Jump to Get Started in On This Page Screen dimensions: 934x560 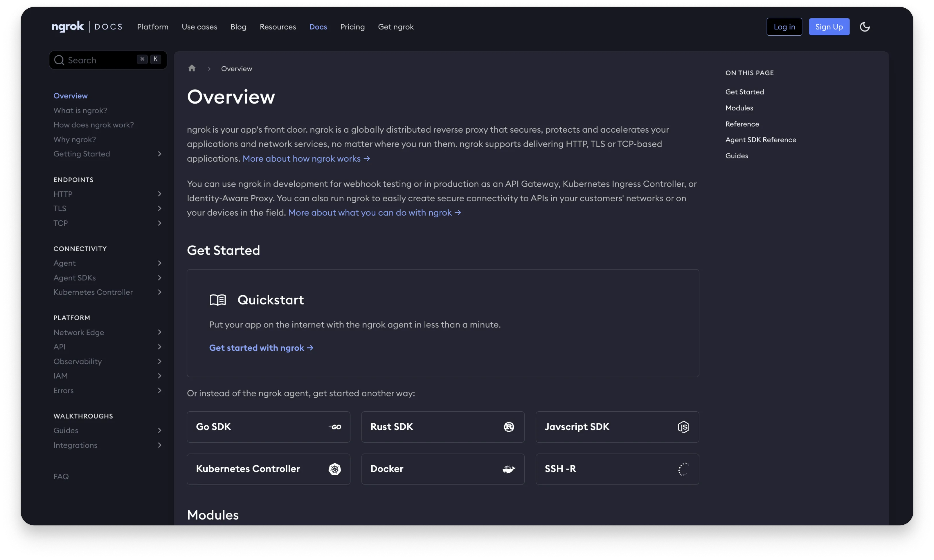pyautogui.click(x=744, y=92)
